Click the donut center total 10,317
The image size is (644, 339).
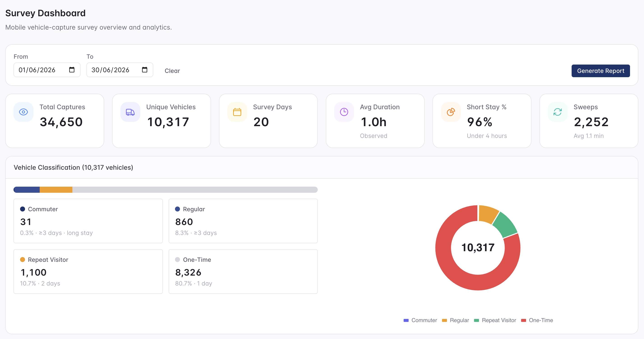point(478,247)
